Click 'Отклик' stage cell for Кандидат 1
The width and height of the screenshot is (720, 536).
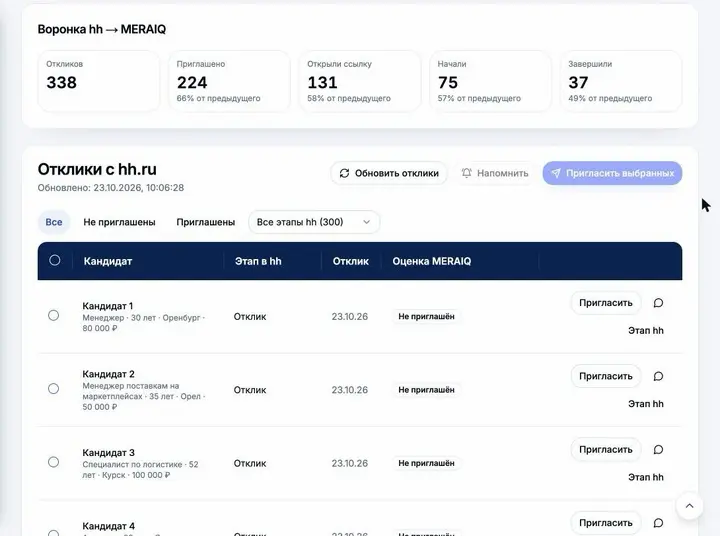(250, 316)
